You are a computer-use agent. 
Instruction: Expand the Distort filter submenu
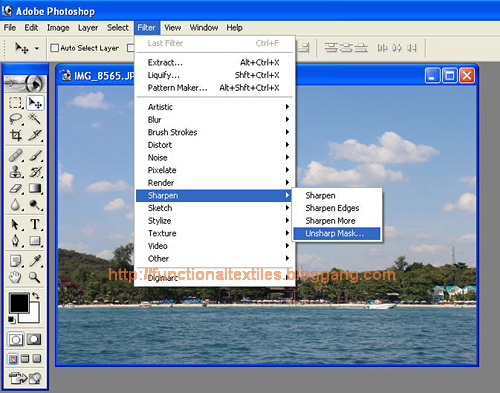[x=214, y=145]
